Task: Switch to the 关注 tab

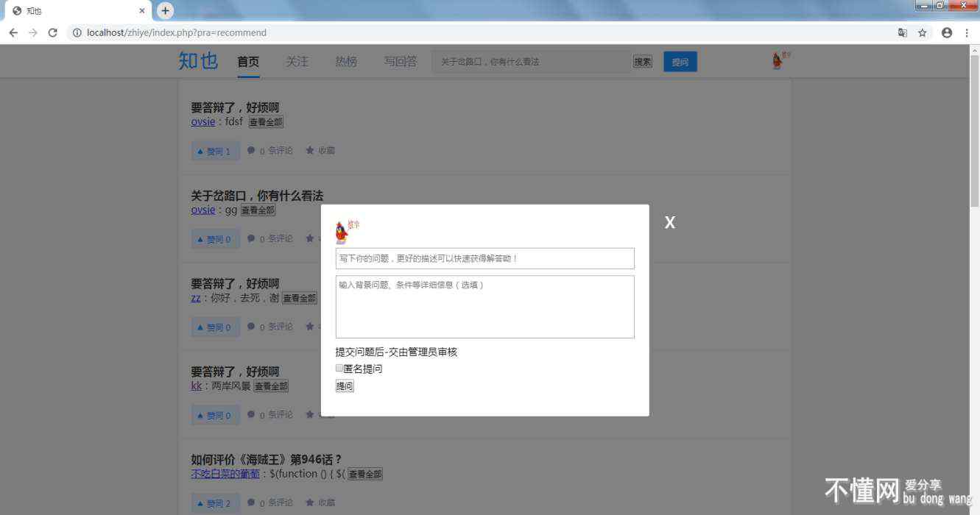Action: pyautogui.click(x=297, y=62)
